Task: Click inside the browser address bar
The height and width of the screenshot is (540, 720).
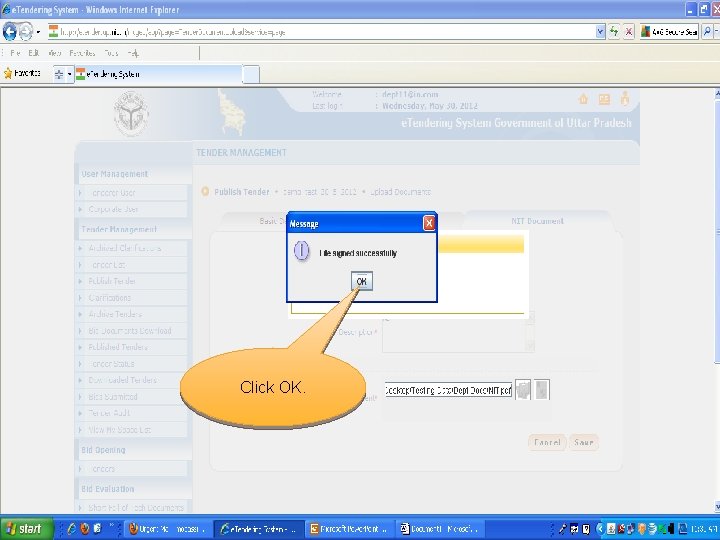Action: click(321, 32)
